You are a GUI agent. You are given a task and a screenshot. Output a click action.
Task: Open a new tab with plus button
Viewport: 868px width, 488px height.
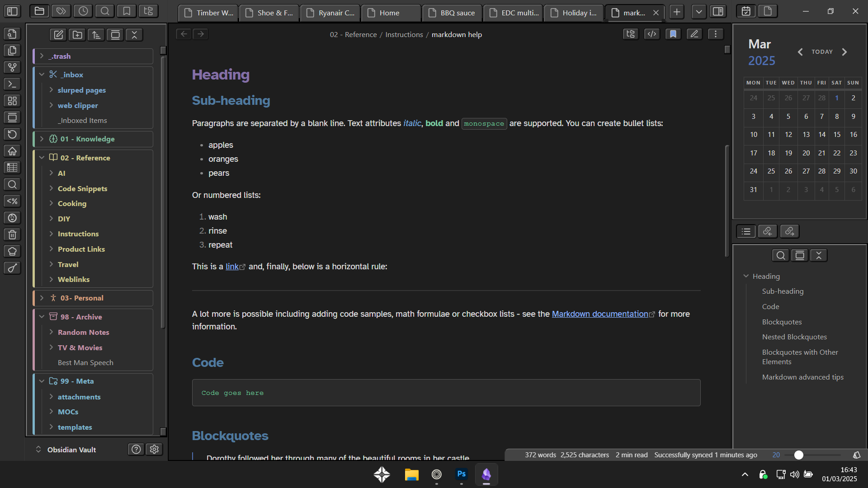[677, 12]
